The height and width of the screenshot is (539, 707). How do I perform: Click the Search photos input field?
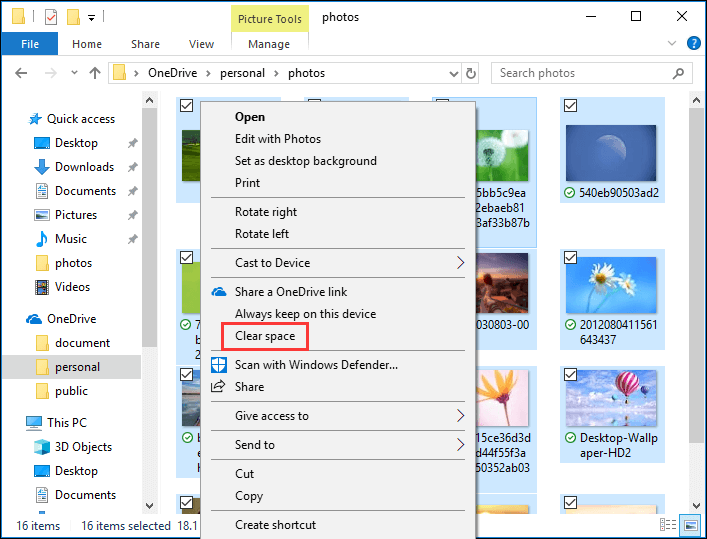coord(592,73)
